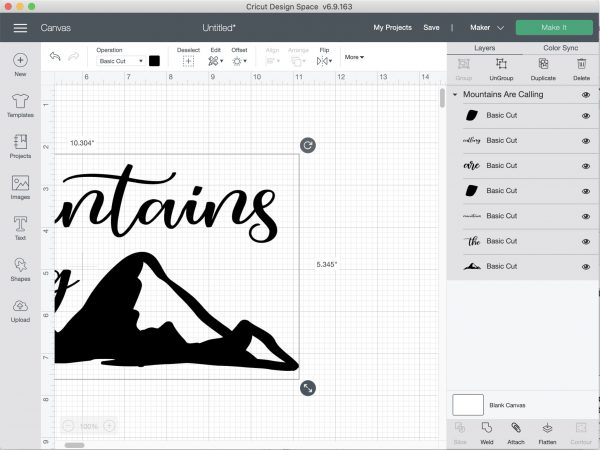Collapse the Mountains Are Calling group
This screenshot has height=450, width=600.
455,95
